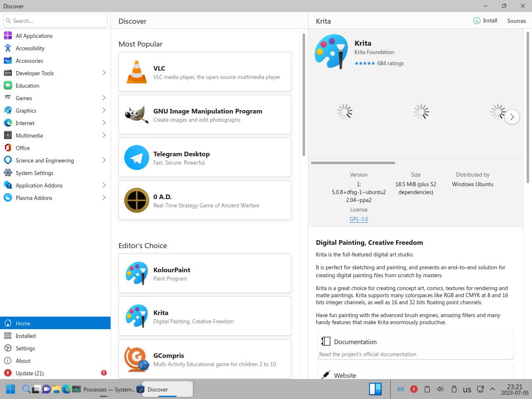The image size is (532, 399).
Task: Click the GIMP mascot icon
Action: click(x=136, y=115)
